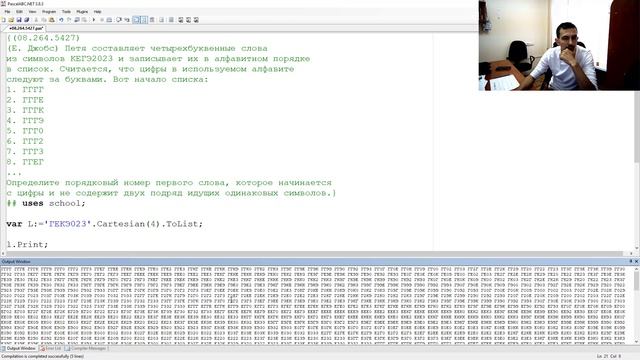Viewport: 640px width, 360px height.
Task: Switch to the Output Window bottom tab
Action: click(x=19, y=349)
